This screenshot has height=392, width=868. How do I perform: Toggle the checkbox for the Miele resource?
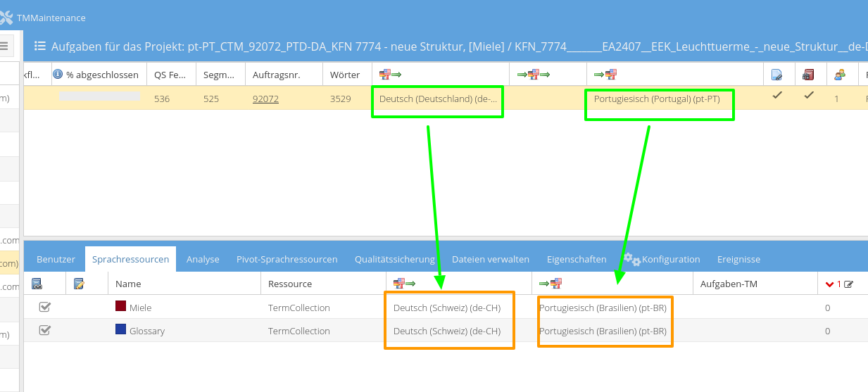(44, 307)
